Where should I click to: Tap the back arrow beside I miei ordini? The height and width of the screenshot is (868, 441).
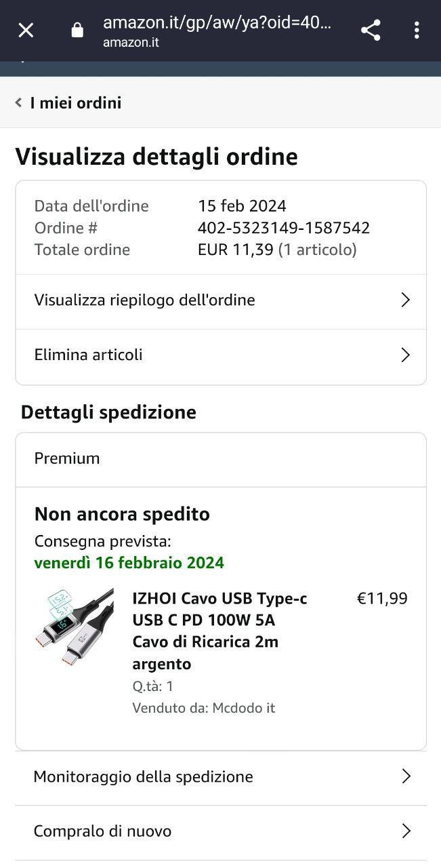click(x=18, y=102)
